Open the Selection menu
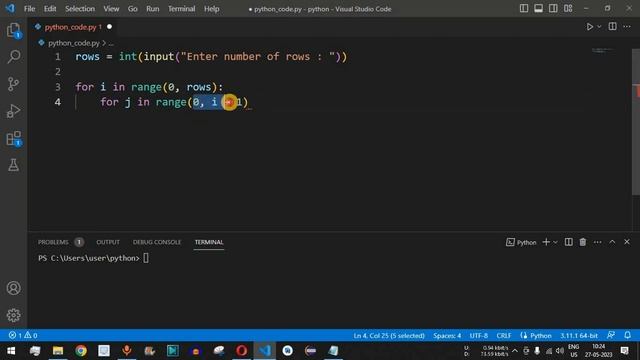 pos(80,9)
